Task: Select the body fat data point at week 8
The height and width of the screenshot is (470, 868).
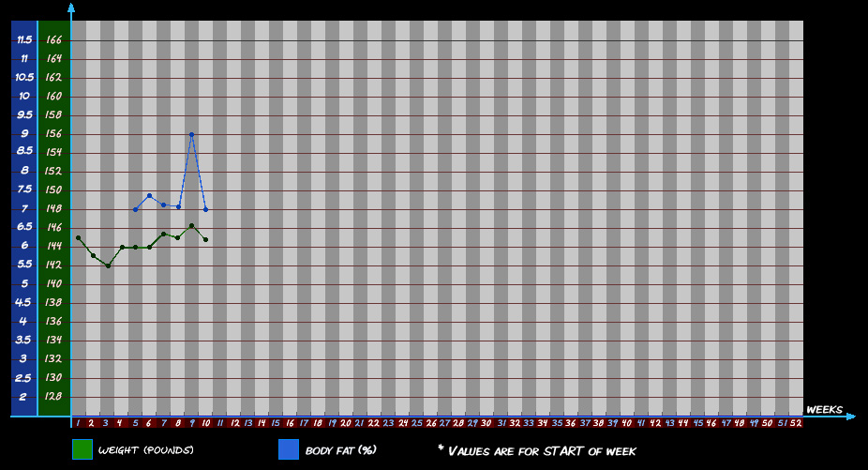Action: pos(178,206)
